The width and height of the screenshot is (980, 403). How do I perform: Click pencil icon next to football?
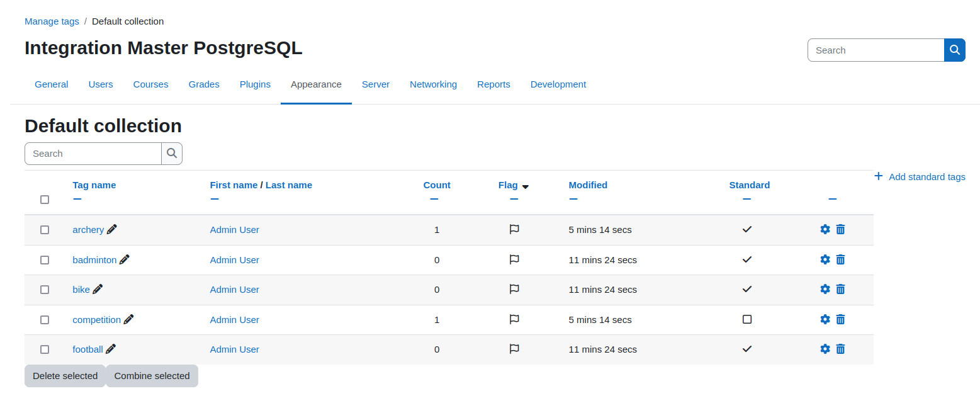coord(111,349)
